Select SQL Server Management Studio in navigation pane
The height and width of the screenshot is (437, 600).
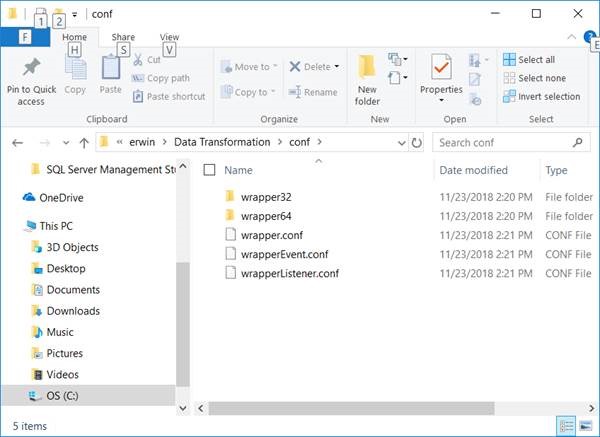pos(103,170)
